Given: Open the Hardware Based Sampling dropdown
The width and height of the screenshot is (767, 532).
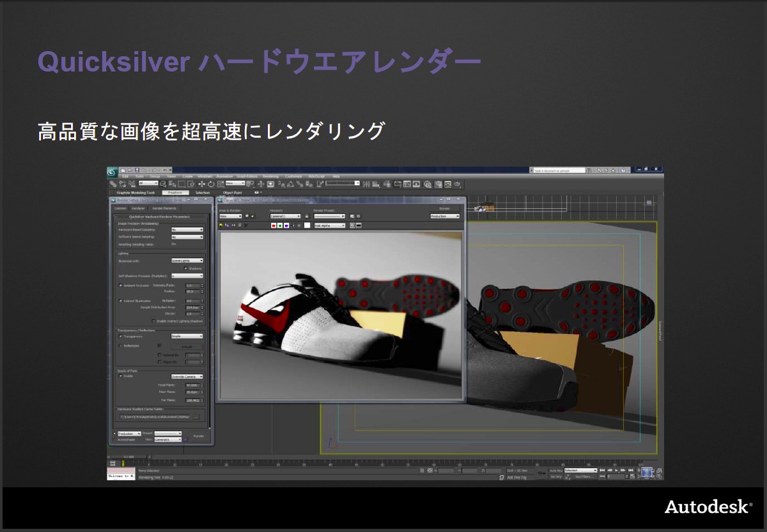Looking at the screenshot, I should click(187, 229).
